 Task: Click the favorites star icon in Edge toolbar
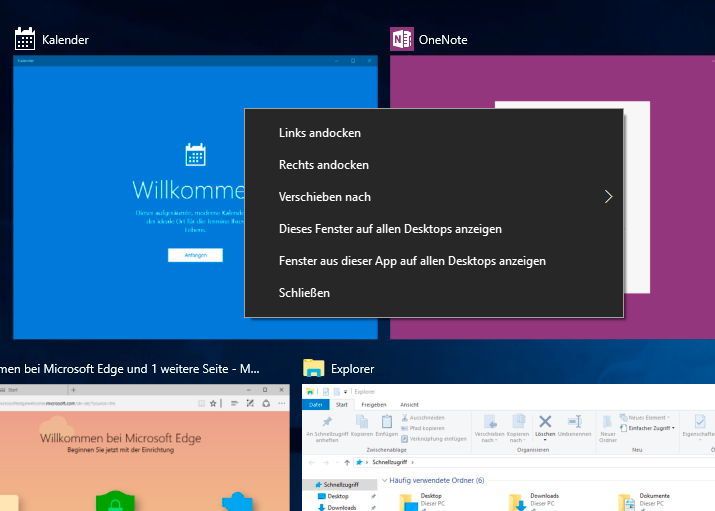pyautogui.click(x=213, y=403)
